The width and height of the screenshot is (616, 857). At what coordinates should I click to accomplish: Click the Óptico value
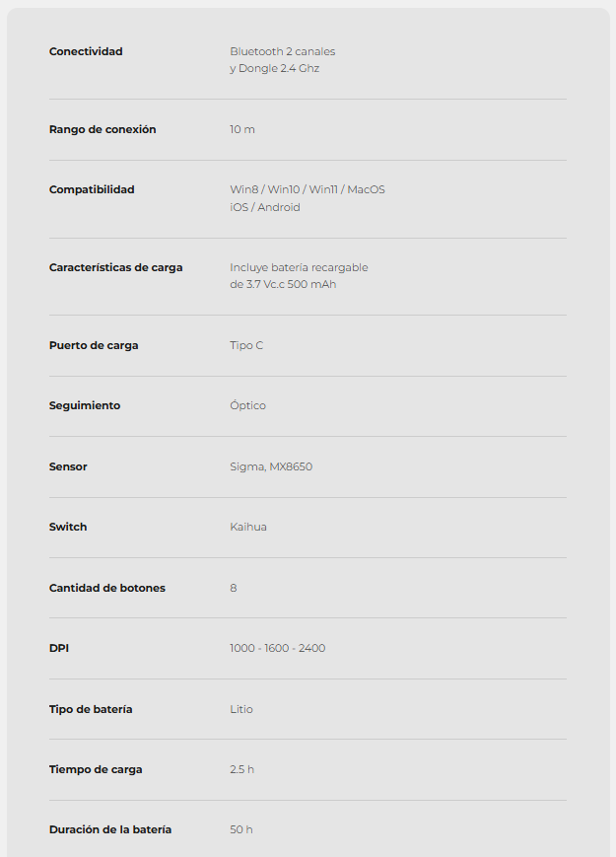247,405
